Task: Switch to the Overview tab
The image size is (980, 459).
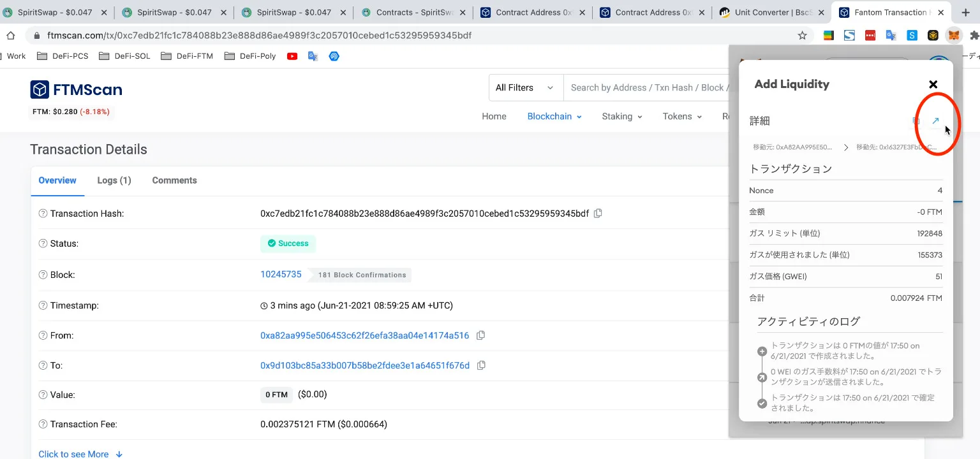Action: pos(57,180)
